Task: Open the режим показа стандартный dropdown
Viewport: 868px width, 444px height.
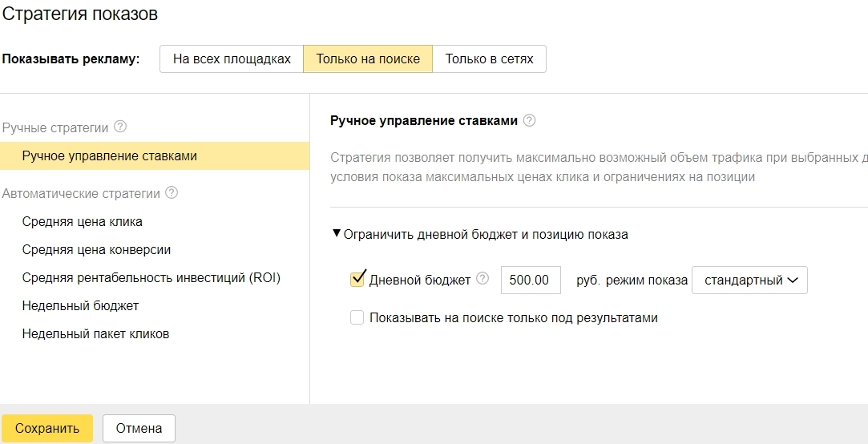Action: click(x=749, y=281)
